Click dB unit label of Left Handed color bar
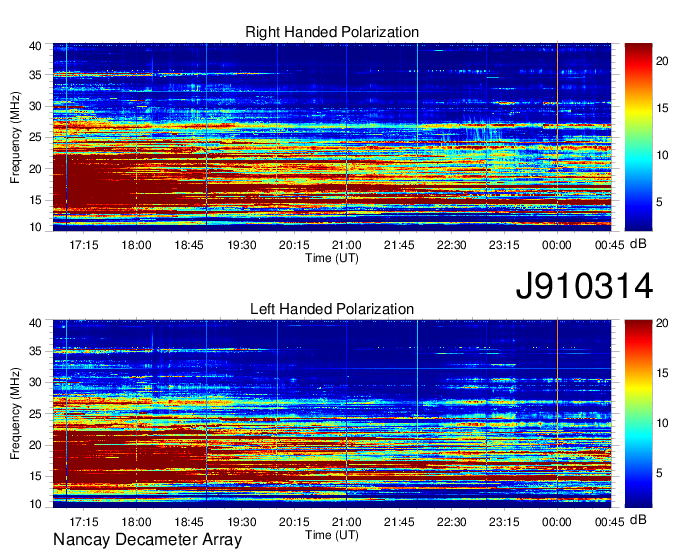The image size is (680, 552). pyautogui.click(x=638, y=519)
